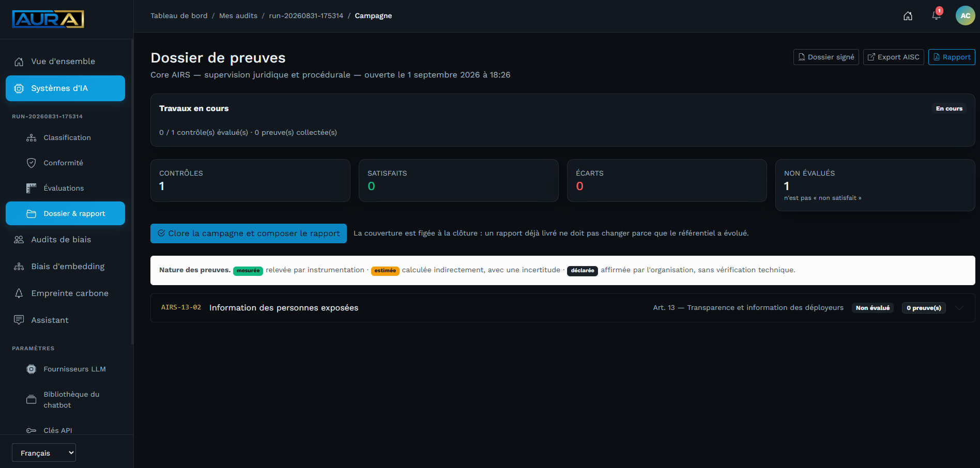
Task: Click the Vue d'ensemble house icon
Action: click(19, 61)
